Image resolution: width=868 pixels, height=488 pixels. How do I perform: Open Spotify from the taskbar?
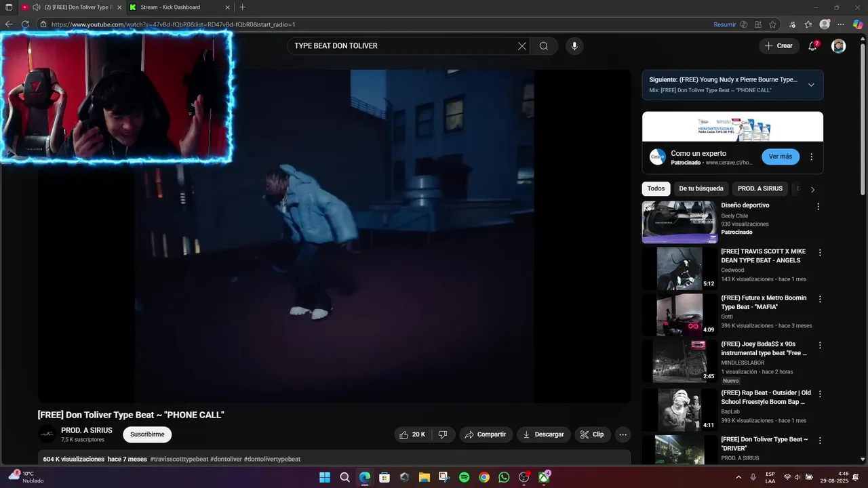pos(464,477)
